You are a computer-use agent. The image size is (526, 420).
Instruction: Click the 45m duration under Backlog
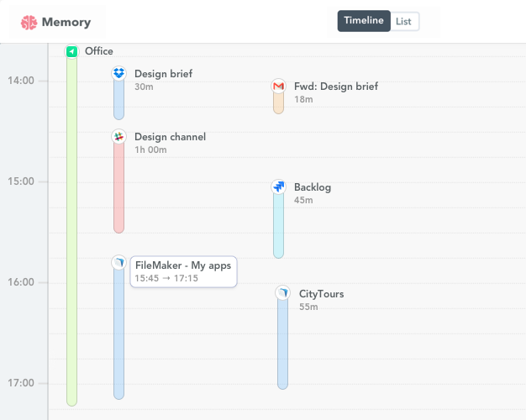click(x=303, y=200)
